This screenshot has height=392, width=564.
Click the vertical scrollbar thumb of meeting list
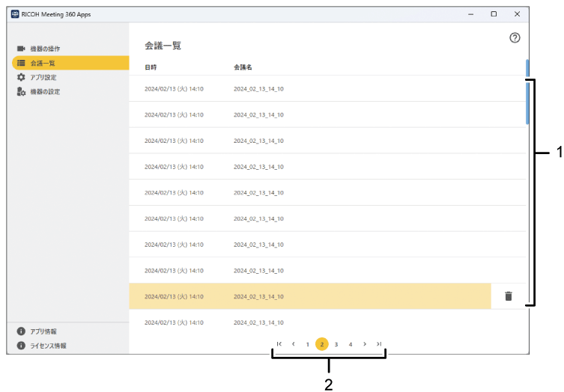click(527, 101)
